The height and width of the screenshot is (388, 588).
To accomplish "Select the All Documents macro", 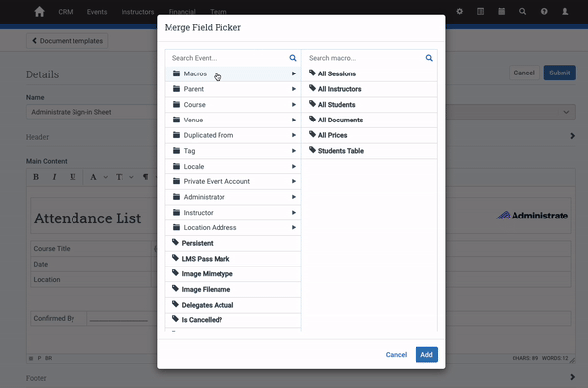I will click(369, 120).
